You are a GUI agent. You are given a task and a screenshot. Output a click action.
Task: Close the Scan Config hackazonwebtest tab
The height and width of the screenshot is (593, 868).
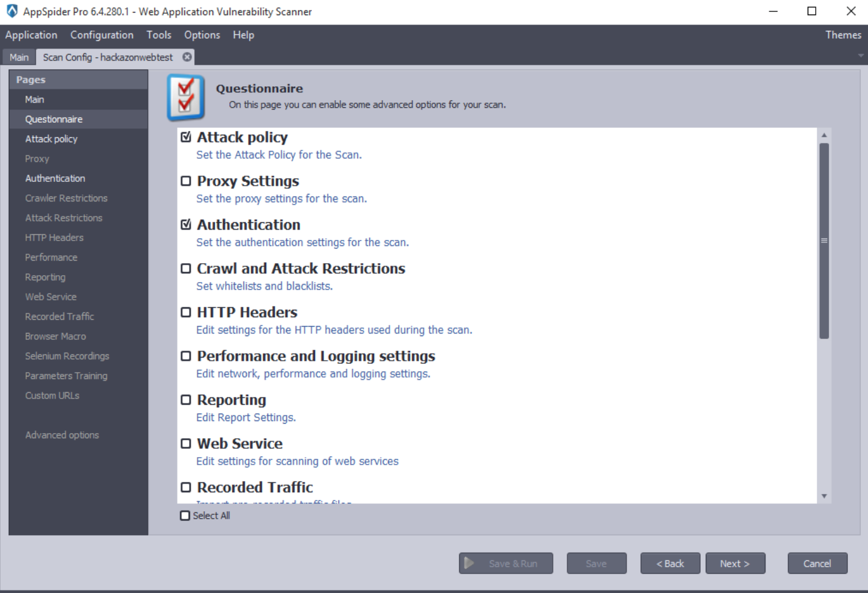187,57
